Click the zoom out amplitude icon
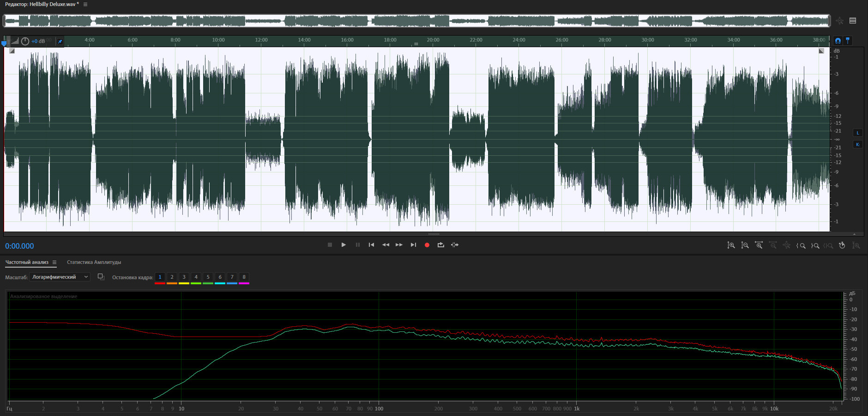868x416 pixels. click(745, 245)
